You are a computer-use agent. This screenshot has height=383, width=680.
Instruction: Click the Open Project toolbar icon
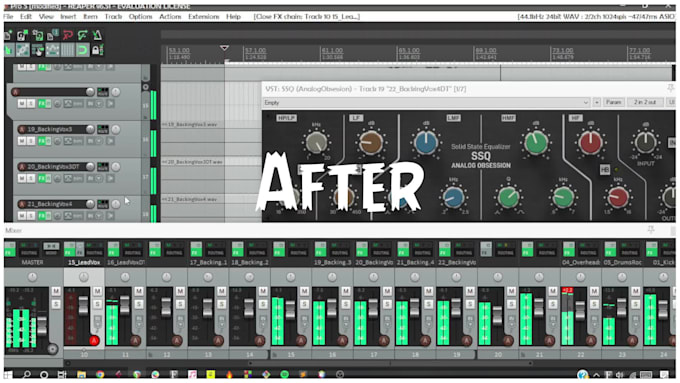coord(23,35)
